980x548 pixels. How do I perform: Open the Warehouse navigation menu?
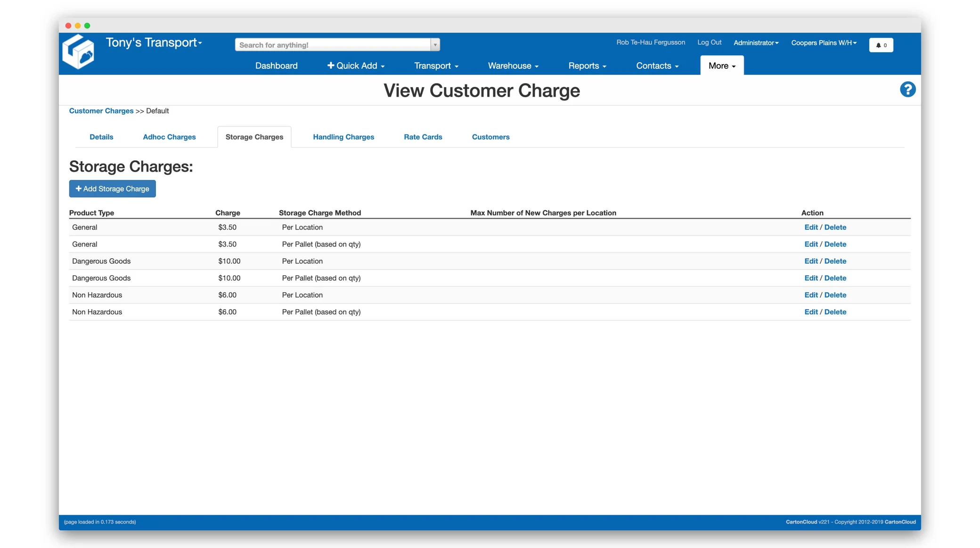point(513,65)
